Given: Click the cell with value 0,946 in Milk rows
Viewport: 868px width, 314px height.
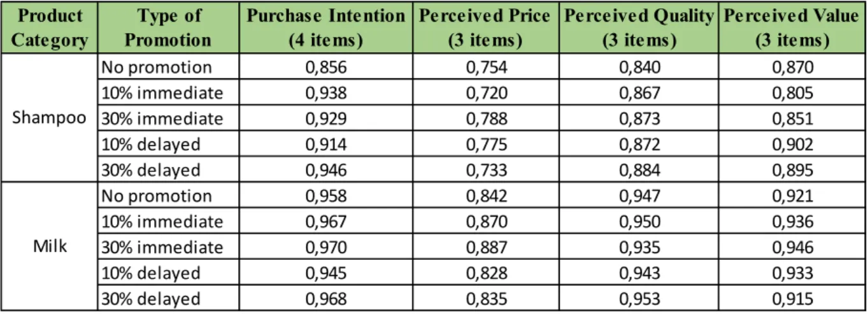Looking at the screenshot, I should point(790,247).
